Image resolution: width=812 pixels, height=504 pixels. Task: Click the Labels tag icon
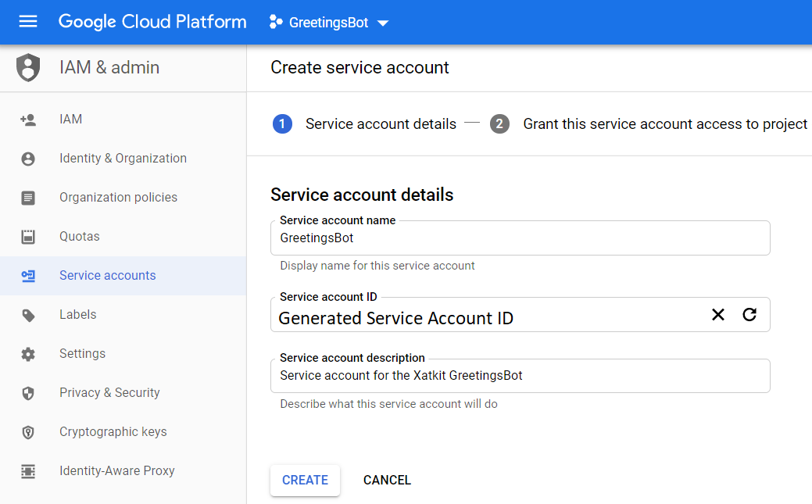(28, 315)
